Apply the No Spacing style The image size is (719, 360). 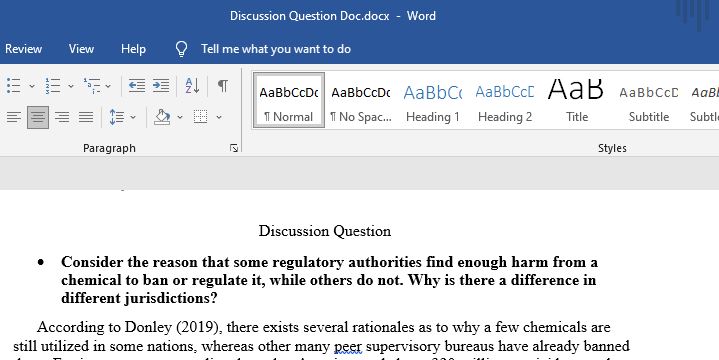tap(361, 100)
